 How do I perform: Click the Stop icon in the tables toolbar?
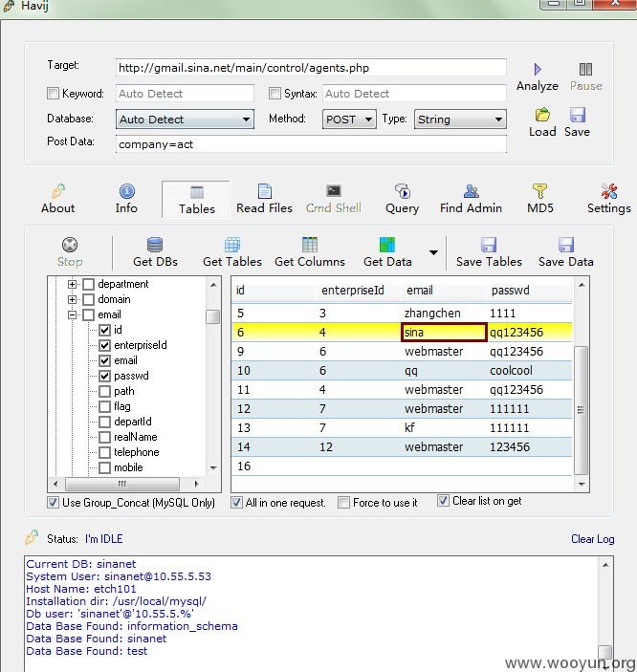pyautogui.click(x=70, y=245)
